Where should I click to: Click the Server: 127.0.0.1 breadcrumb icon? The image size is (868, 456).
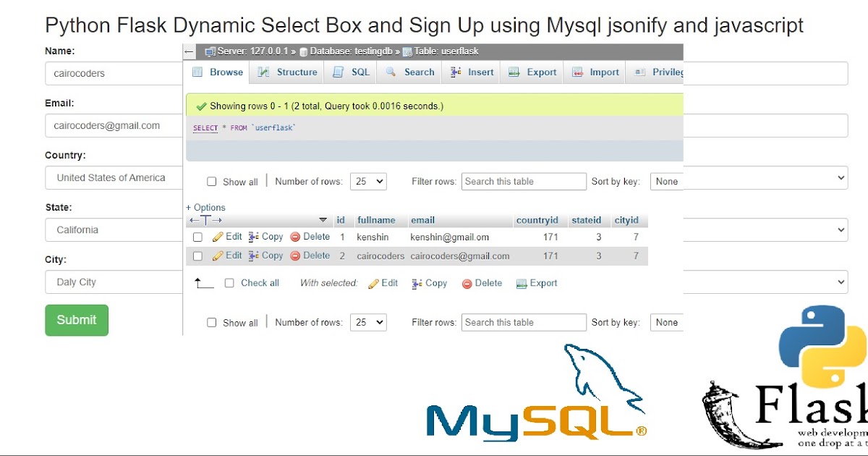(x=211, y=51)
